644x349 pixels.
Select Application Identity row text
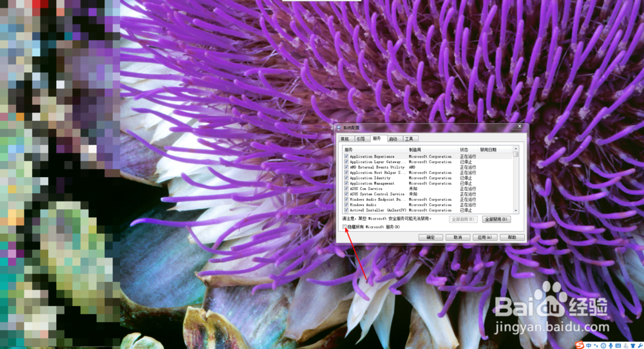[x=370, y=178]
